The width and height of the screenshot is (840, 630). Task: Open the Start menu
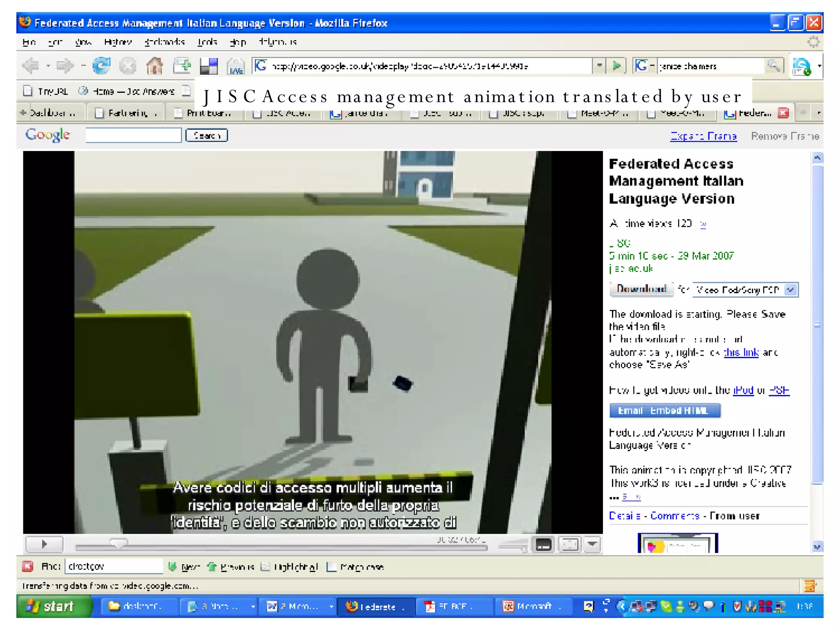pos(54,606)
